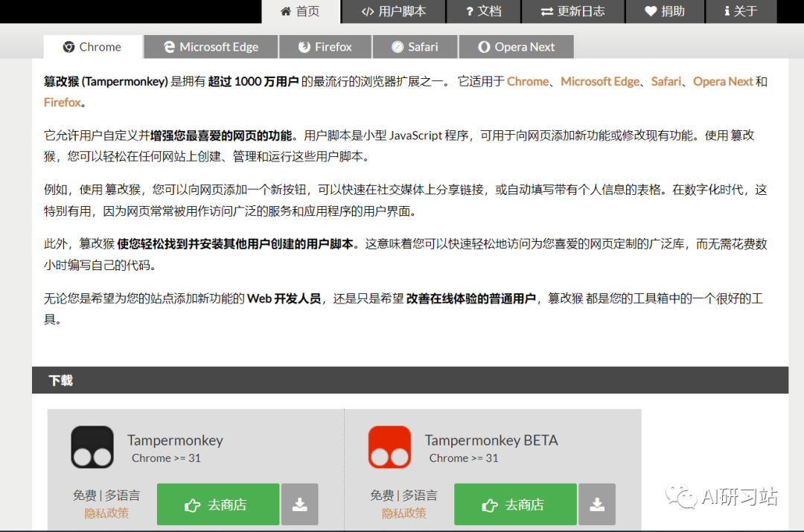Open 隐私政策 under Tampermonkey BETA
Image resolution: width=804 pixels, height=532 pixels.
coord(404,513)
